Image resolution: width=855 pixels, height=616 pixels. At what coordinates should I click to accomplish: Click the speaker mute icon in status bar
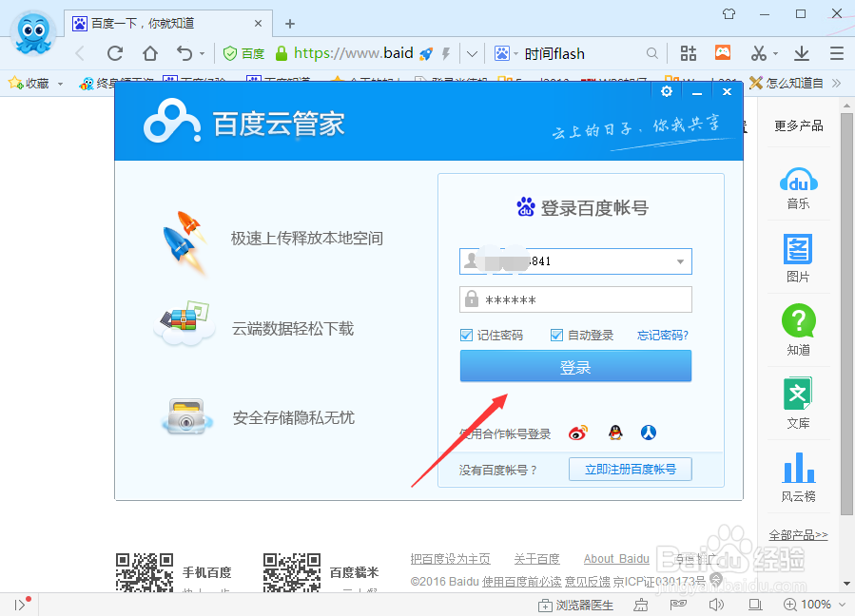(x=716, y=604)
